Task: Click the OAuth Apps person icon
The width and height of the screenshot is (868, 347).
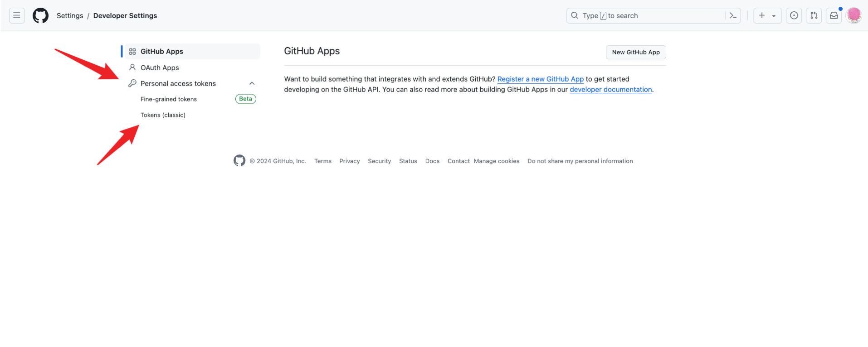Action: pyautogui.click(x=132, y=67)
